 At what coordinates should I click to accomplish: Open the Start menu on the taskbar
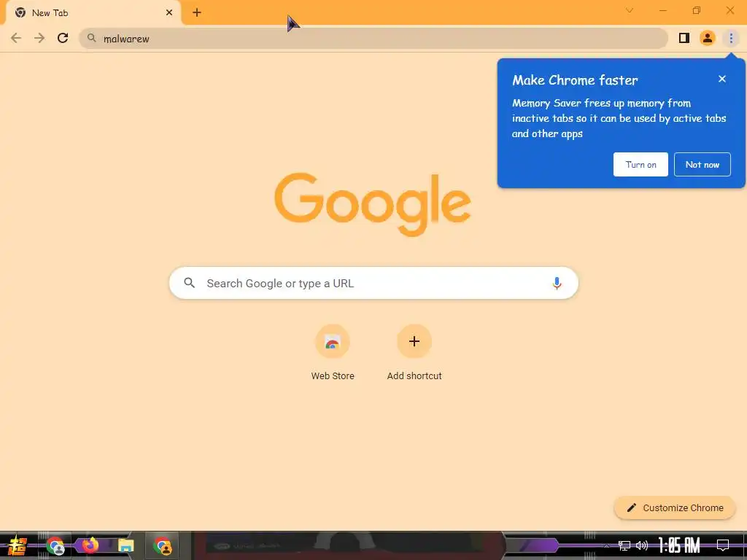click(x=18, y=545)
